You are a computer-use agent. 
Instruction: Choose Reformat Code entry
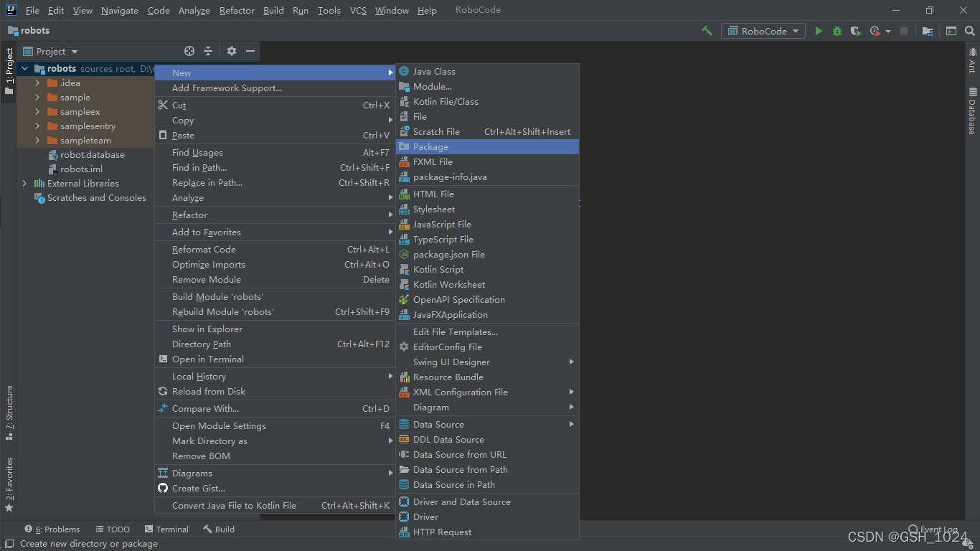pos(275,249)
